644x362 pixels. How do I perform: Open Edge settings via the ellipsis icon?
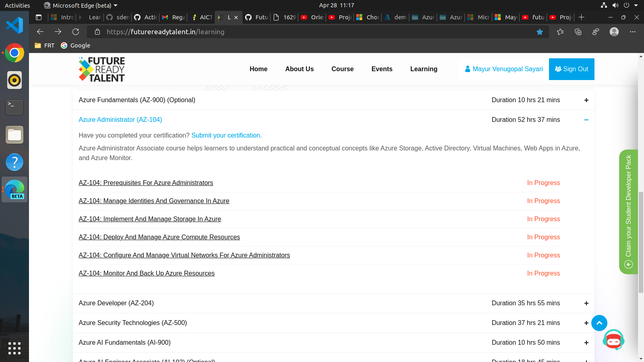(633, 32)
